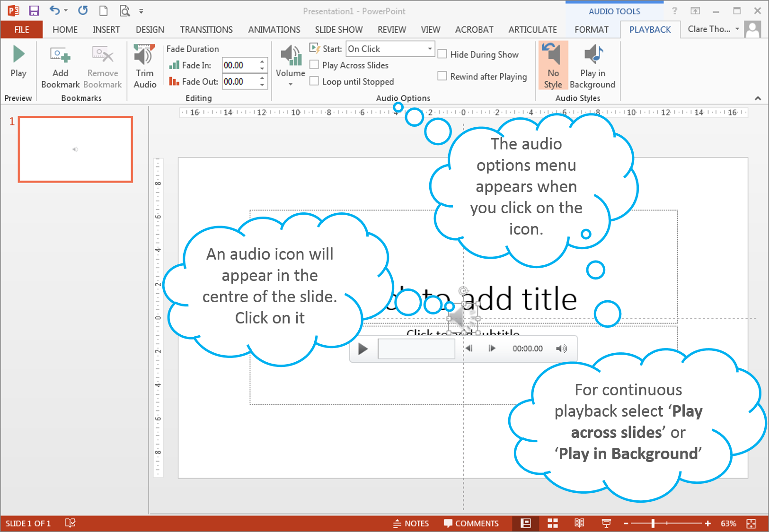The height and width of the screenshot is (532, 769).
Task: Switch to Reading view
Action: (579, 523)
